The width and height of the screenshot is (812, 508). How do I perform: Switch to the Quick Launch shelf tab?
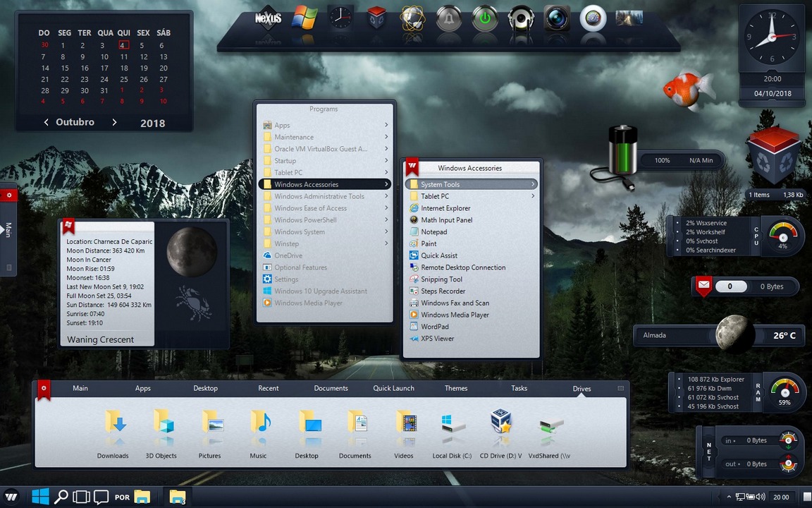point(393,388)
